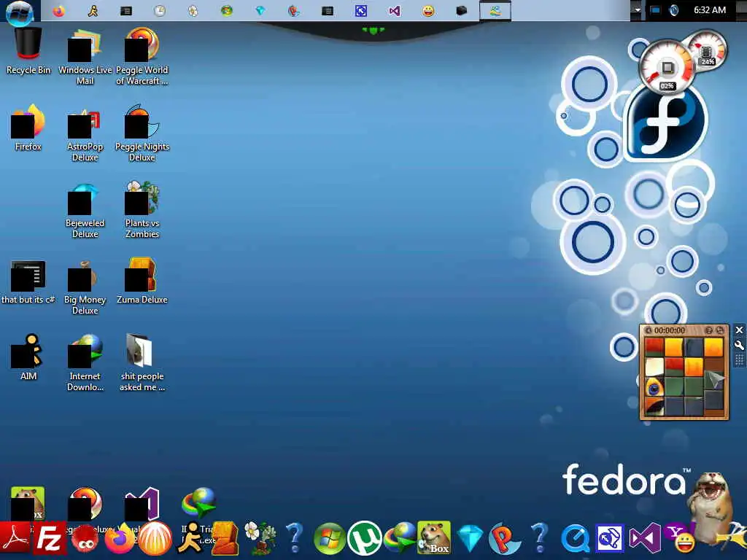
Task: Click the monitor icon in the system tray
Action: (x=656, y=10)
